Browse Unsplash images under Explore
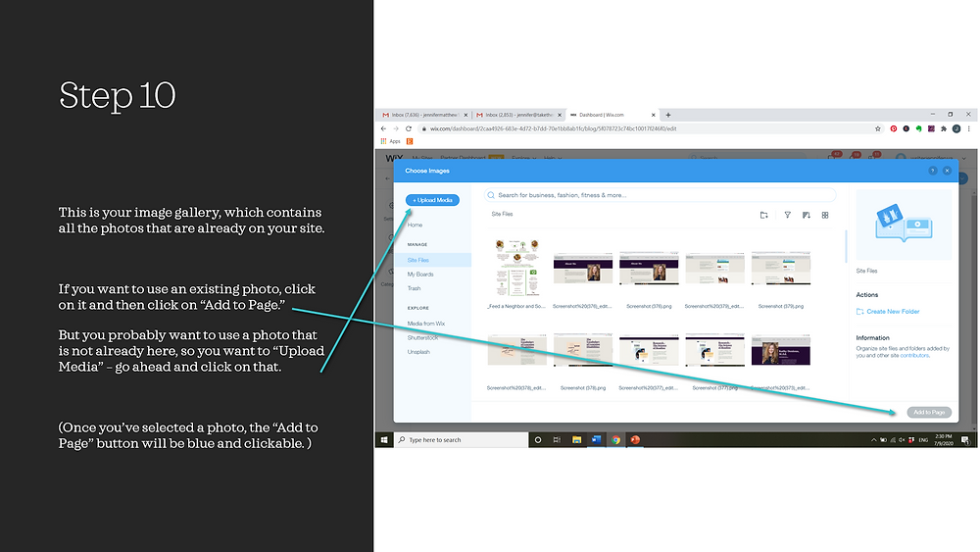The width and height of the screenshot is (980, 552). coord(418,352)
